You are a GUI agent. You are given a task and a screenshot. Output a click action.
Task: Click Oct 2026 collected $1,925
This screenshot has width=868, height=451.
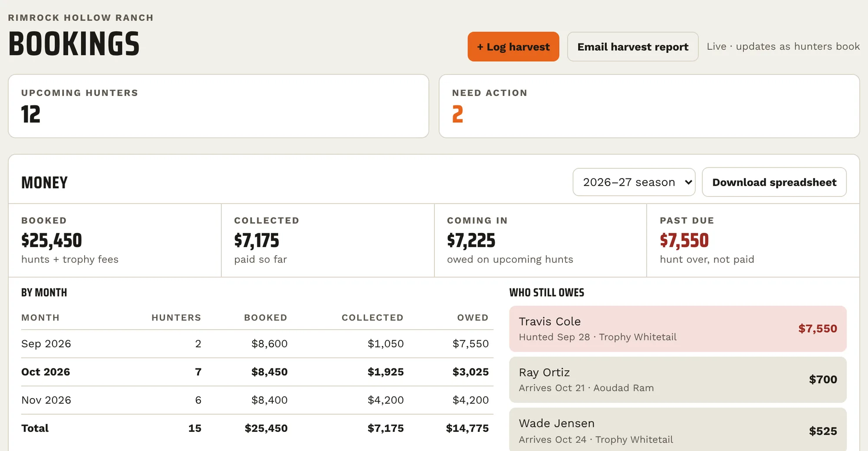click(385, 372)
